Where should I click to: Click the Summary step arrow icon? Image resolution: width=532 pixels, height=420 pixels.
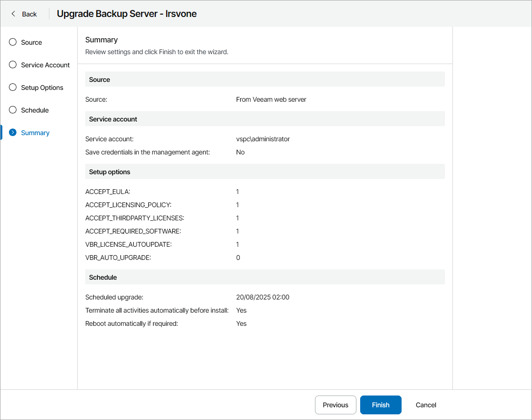click(13, 133)
